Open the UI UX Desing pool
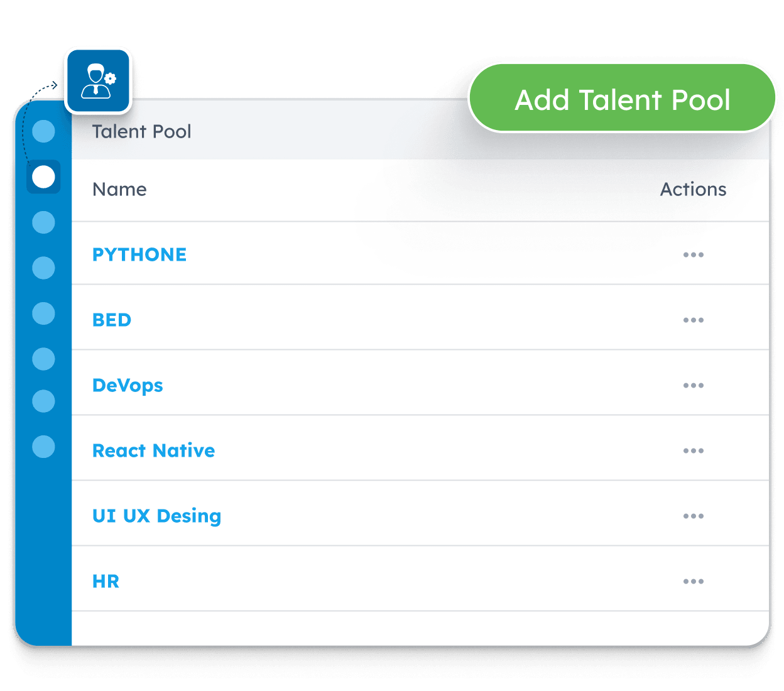 tap(156, 516)
